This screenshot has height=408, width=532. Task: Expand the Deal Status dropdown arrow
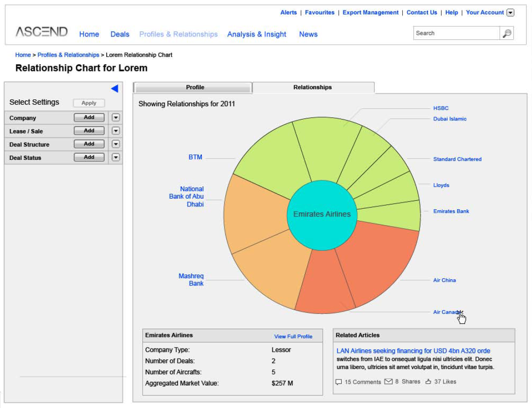coord(116,157)
